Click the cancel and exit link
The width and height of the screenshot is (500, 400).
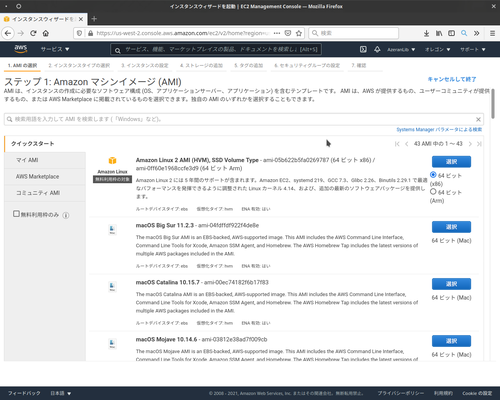point(452,79)
